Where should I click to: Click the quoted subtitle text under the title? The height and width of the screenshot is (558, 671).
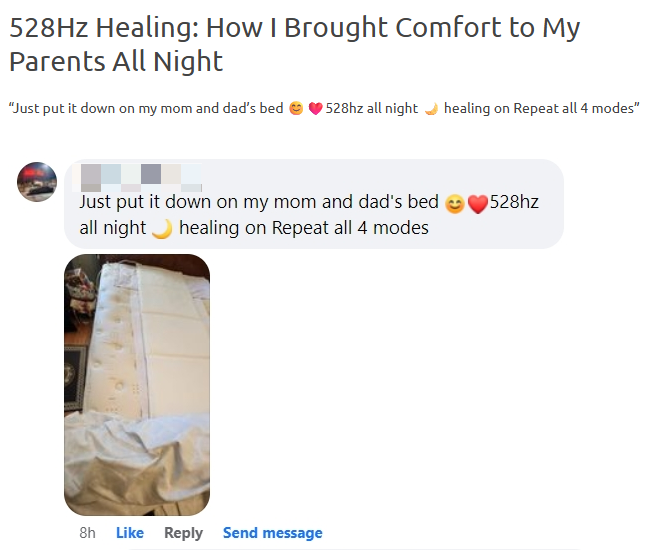(324, 109)
